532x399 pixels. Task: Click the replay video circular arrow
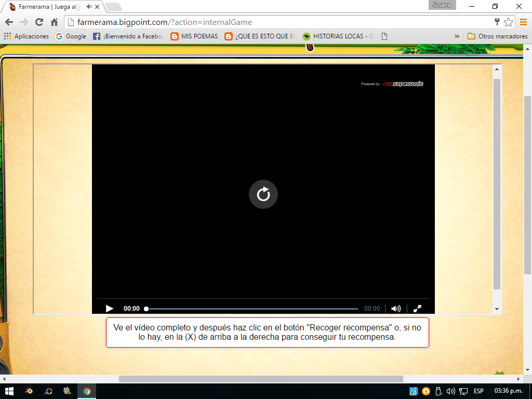263,194
